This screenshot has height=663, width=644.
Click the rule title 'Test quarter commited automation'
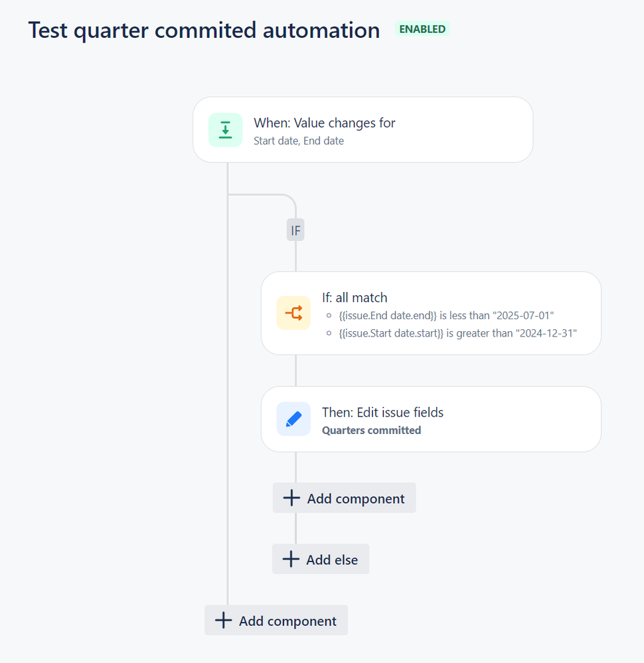tap(204, 31)
